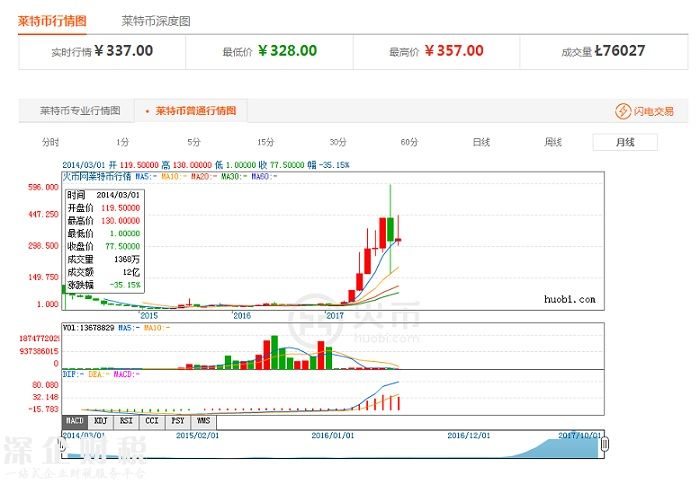
Task: Select the RSI indicator tab
Action: 126,421
